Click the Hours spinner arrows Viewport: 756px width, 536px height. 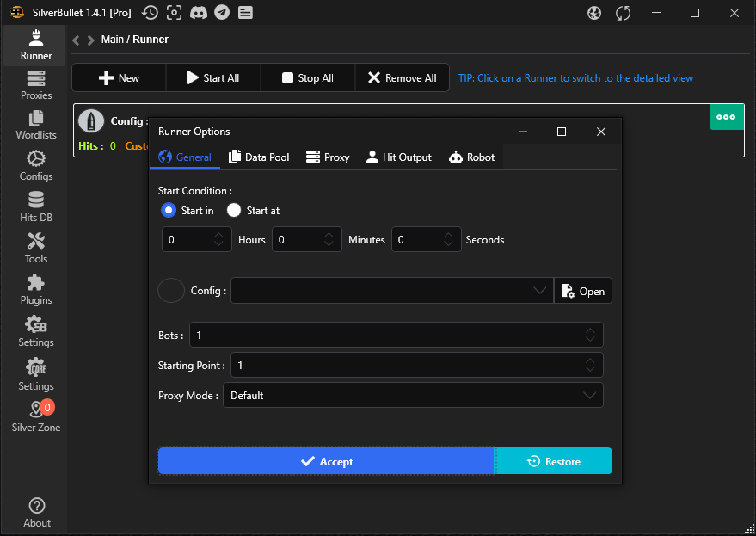[x=218, y=239]
